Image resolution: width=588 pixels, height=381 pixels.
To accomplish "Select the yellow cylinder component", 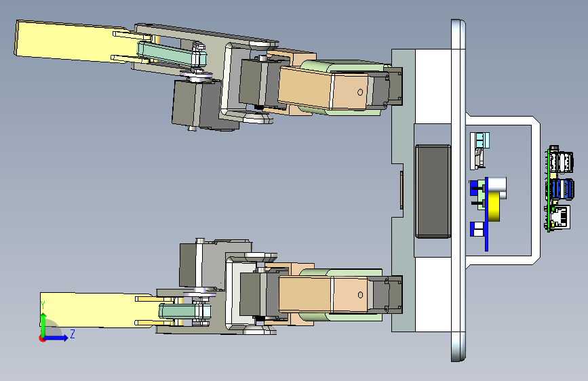I will [x=494, y=205].
